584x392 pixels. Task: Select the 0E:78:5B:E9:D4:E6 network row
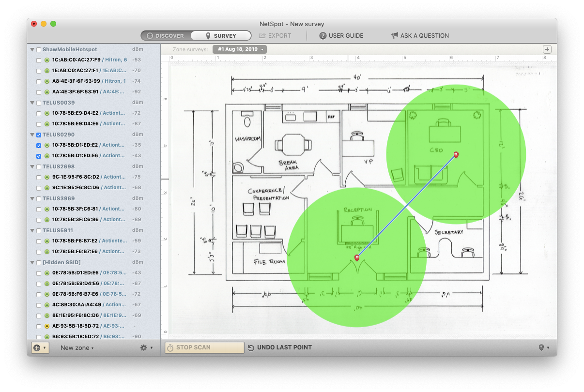point(94,284)
